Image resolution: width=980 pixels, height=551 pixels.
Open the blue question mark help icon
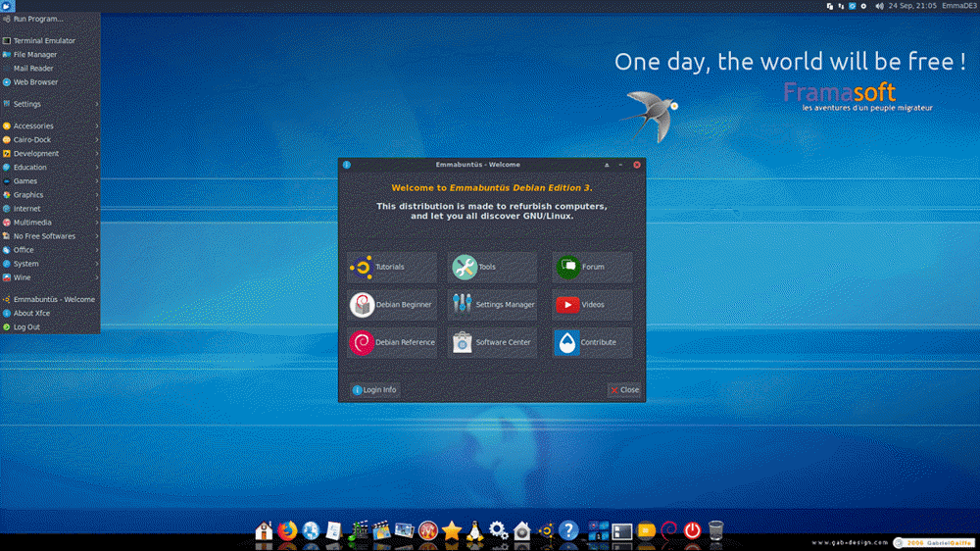pos(568,530)
